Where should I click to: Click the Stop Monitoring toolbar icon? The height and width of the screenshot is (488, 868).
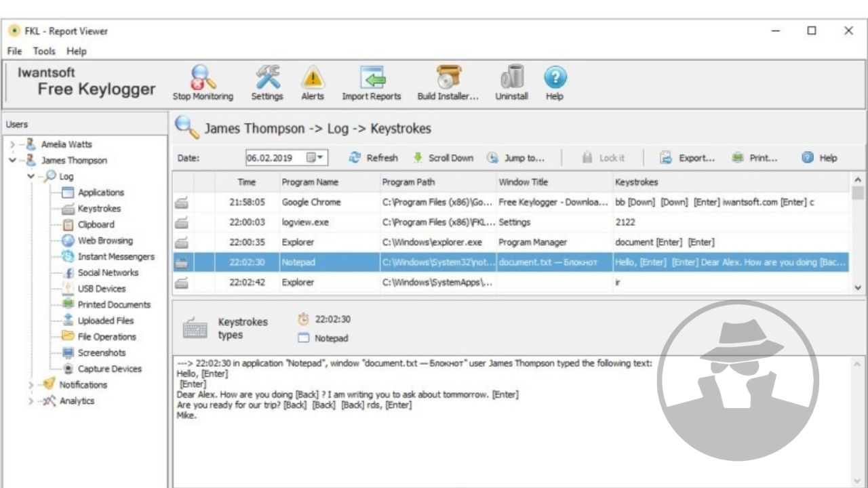click(203, 83)
